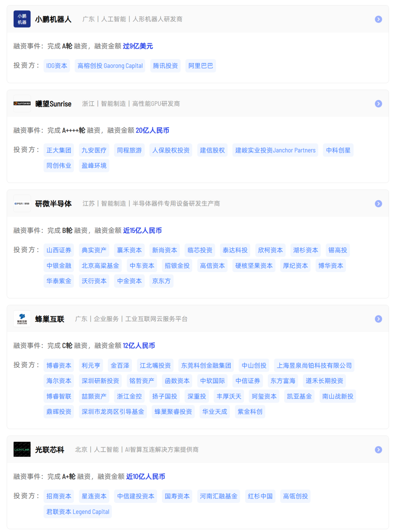Select the 湖杉资本 investor tag
The image size is (398, 532).
[x=306, y=250]
